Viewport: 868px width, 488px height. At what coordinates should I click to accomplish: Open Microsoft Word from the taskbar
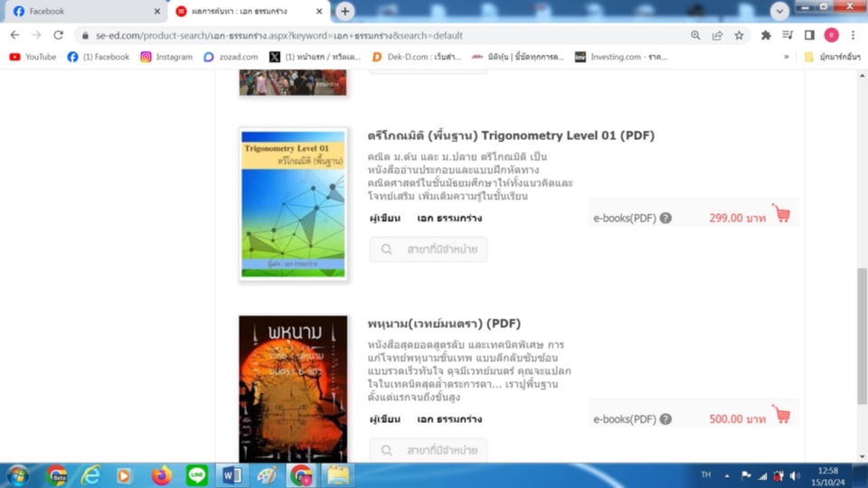[231, 475]
